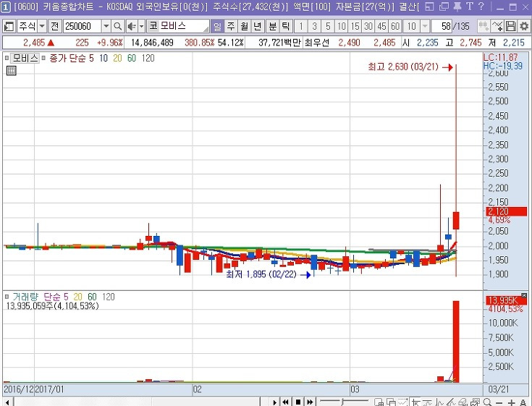Click the pin window icon in title bar
Image resolution: width=532 pixels, height=406 pixels.
[x=457, y=7]
